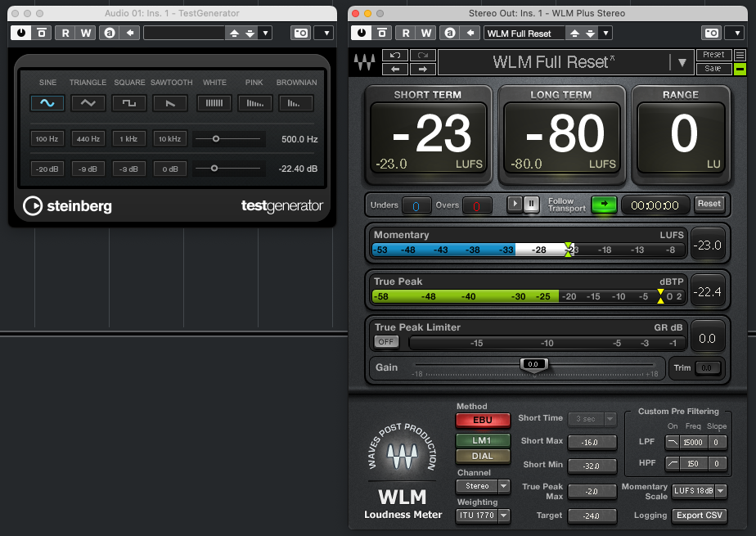Select the brownian noise icon
Image resolution: width=756 pixels, height=536 pixels.
295,103
